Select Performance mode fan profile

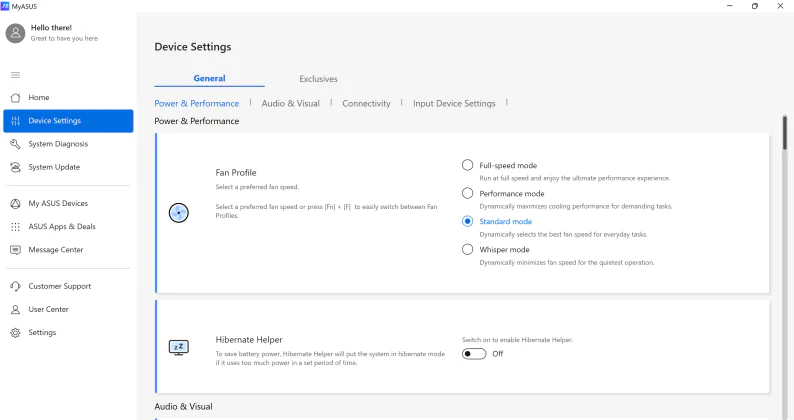pyautogui.click(x=467, y=193)
